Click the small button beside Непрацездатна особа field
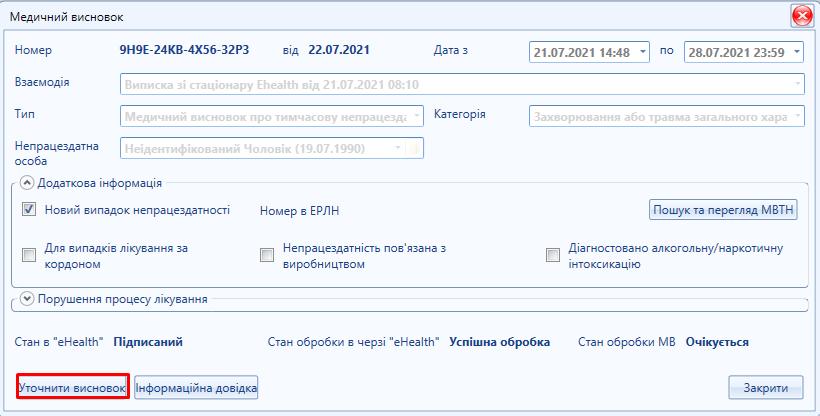This screenshot has height=416, width=820. (x=415, y=149)
